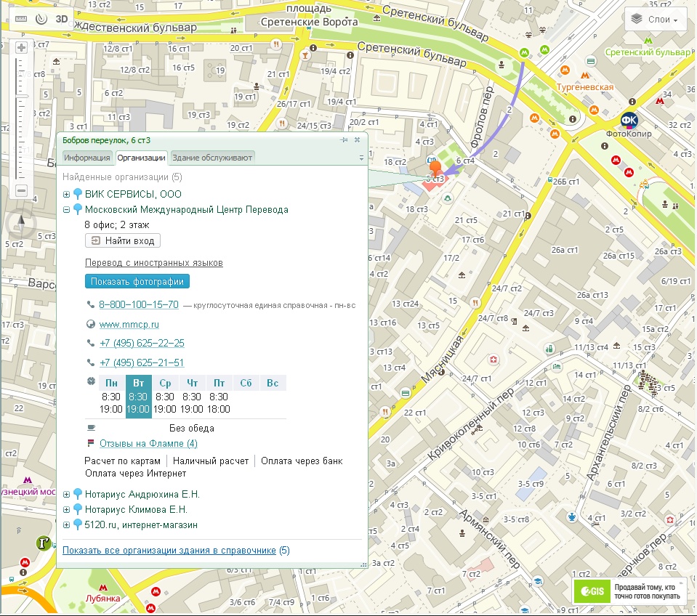
Task: Click the resize grip of the info card
Action: point(363,564)
